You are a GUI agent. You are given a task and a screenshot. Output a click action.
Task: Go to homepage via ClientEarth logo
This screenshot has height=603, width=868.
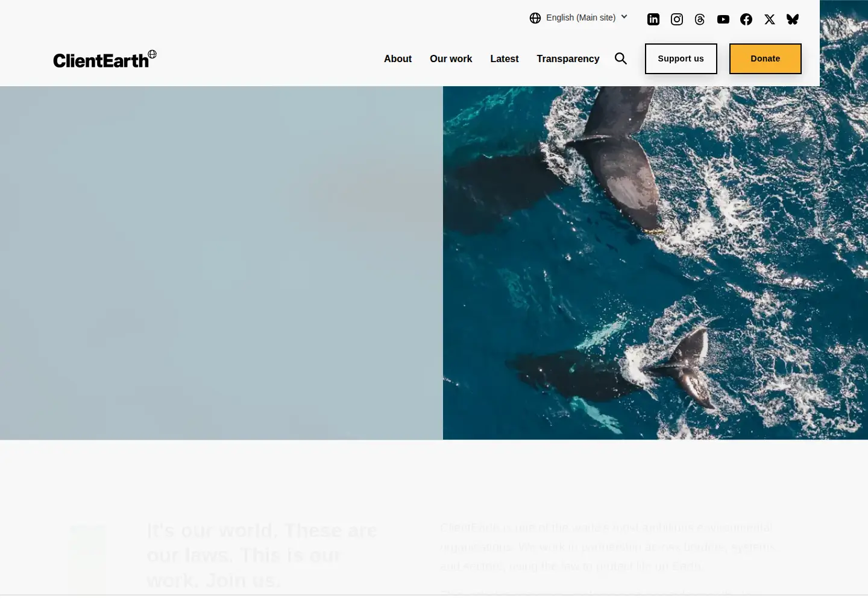point(105,59)
